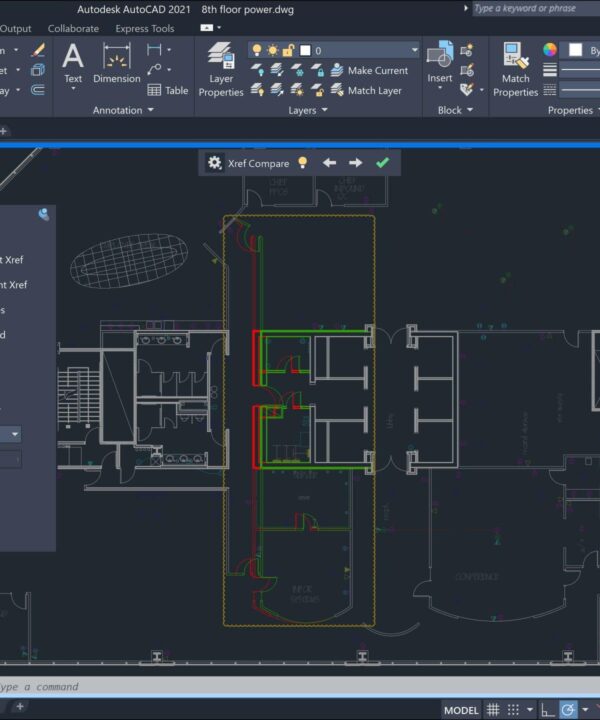Open the Xref Compare settings gear
600x720 pixels.
(x=214, y=163)
